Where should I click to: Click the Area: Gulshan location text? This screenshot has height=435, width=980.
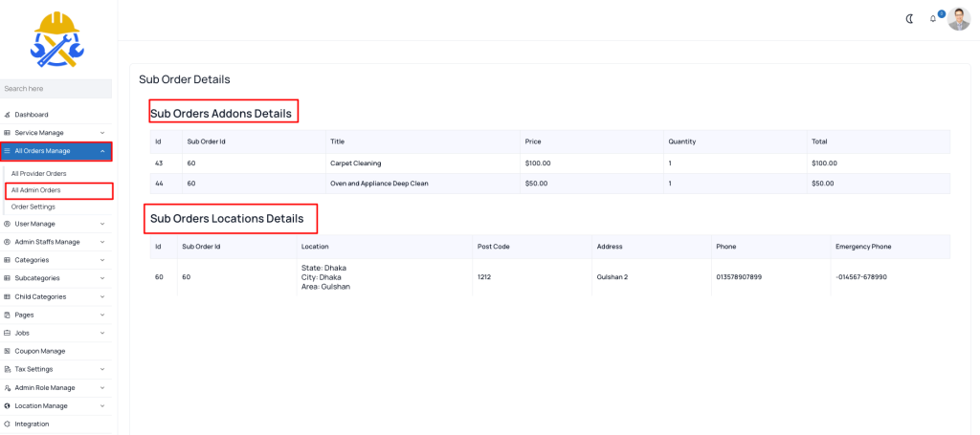325,287
